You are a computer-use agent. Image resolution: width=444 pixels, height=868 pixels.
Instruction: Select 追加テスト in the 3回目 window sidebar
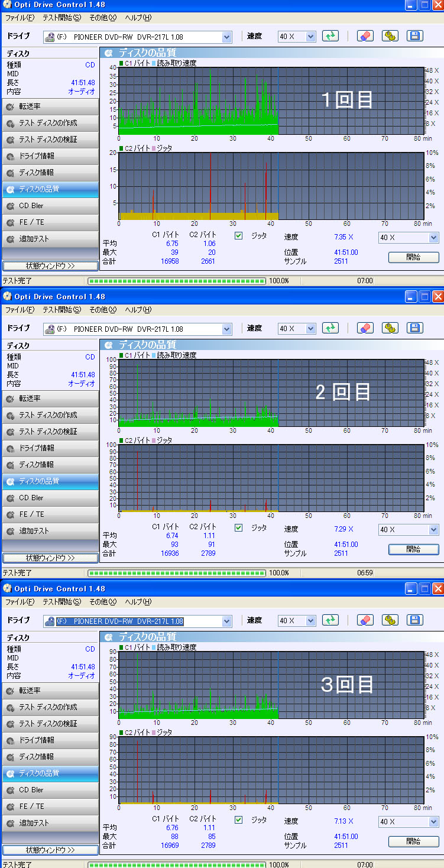pyautogui.click(x=50, y=823)
